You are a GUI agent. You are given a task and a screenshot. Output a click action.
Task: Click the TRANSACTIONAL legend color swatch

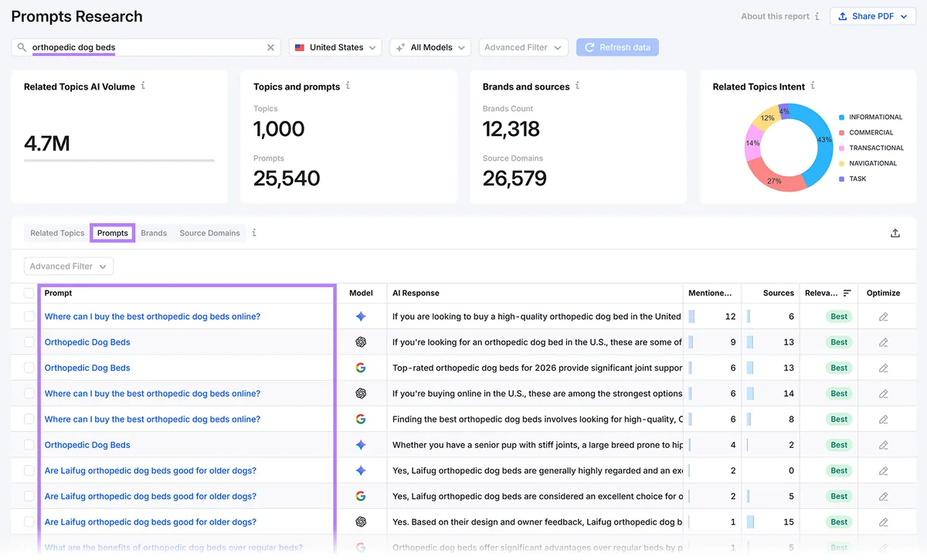tap(841, 148)
